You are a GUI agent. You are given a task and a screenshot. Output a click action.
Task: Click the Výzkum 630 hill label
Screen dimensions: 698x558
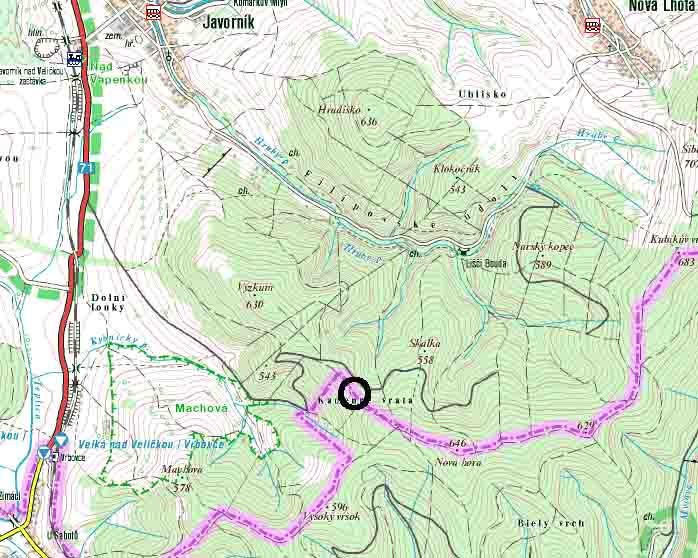255,295
